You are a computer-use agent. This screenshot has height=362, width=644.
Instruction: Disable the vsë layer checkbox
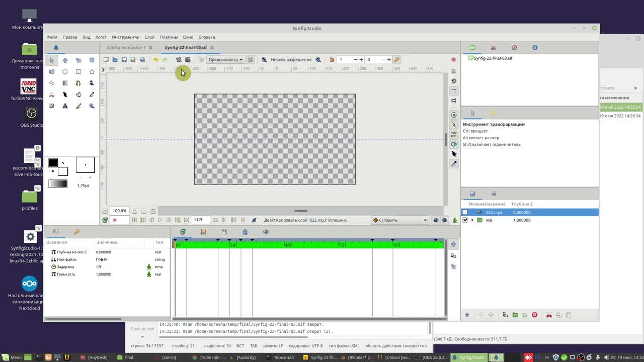tap(465, 220)
